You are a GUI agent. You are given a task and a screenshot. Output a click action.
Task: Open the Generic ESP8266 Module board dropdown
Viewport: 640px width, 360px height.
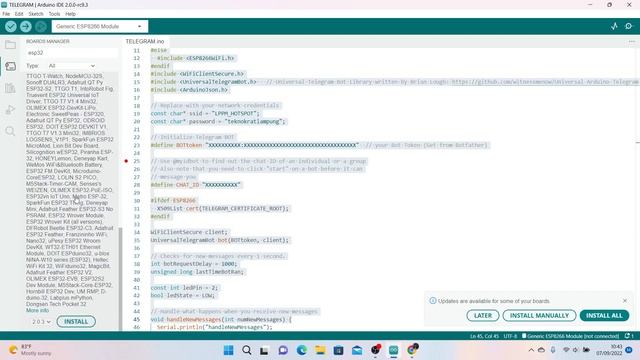point(100,27)
